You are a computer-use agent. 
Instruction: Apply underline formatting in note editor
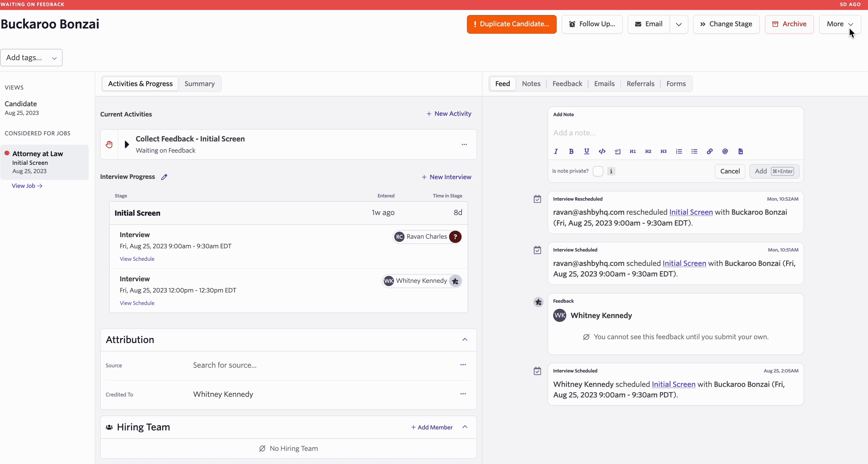click(587, 151)
